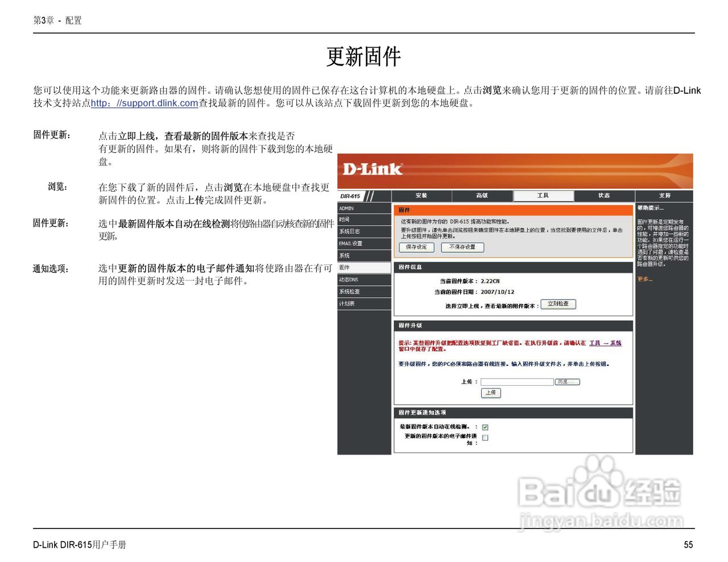The height and width of the screenshot is (562, 728).
Task: Click the page number 55
Action: click(x=688, y=544)
